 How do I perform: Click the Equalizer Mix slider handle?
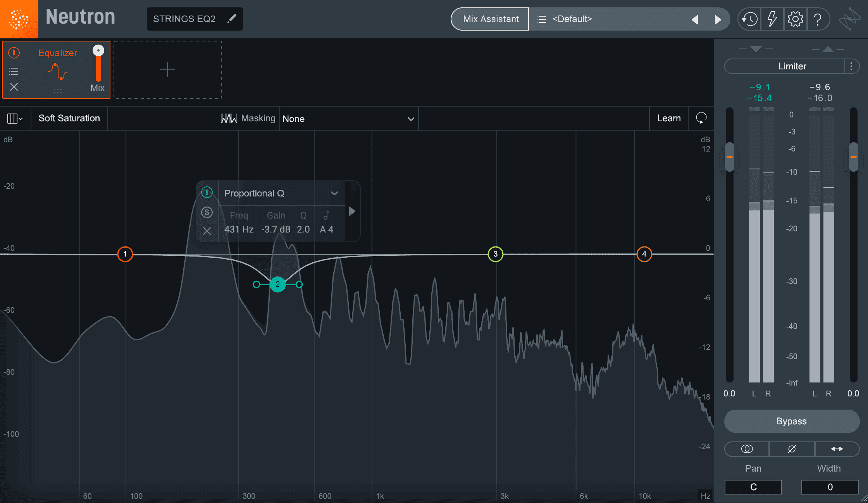[98, 50]
